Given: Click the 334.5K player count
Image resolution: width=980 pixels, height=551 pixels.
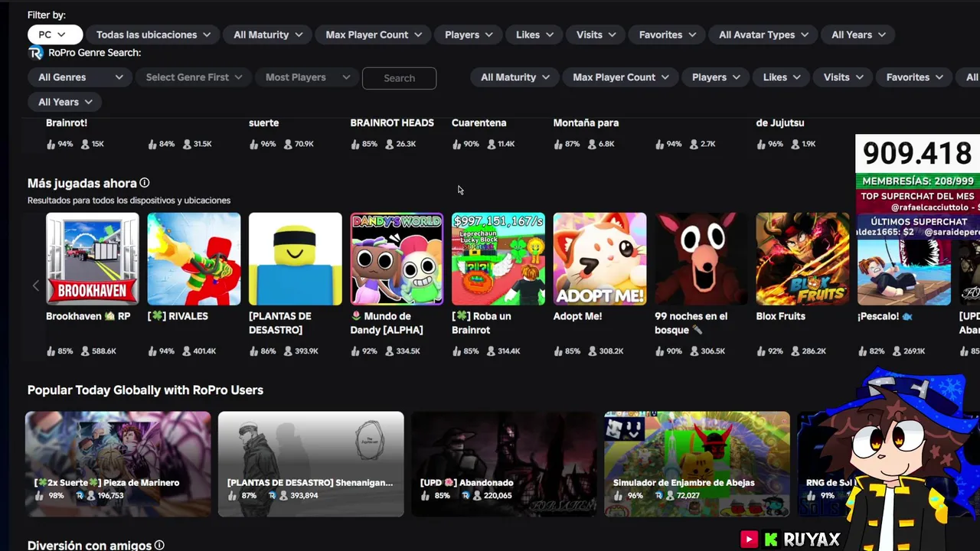Looking at the screenshot, I should [x=408, y=351].
